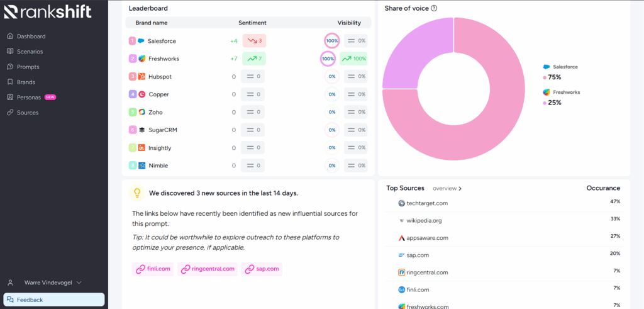Click the wikipedia.org source row text
This screenshot has height=309, width=644.
click(x=425, y=221)
